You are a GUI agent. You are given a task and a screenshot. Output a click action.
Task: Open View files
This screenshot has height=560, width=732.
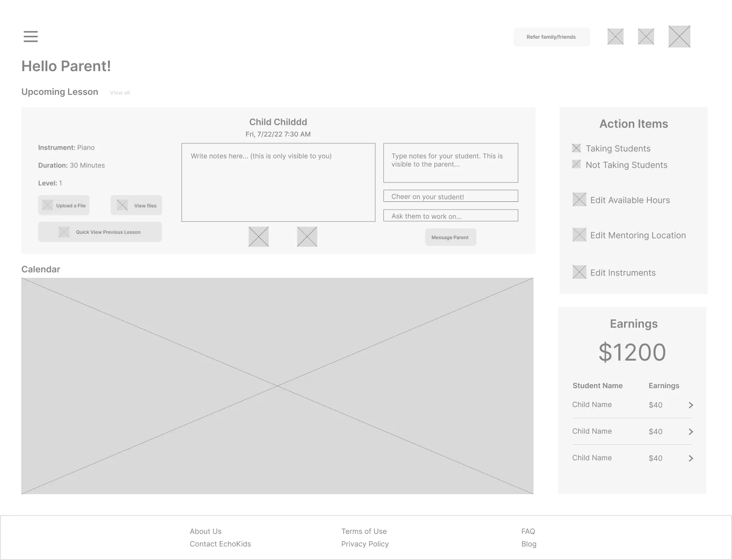click(x=136, y=205)
